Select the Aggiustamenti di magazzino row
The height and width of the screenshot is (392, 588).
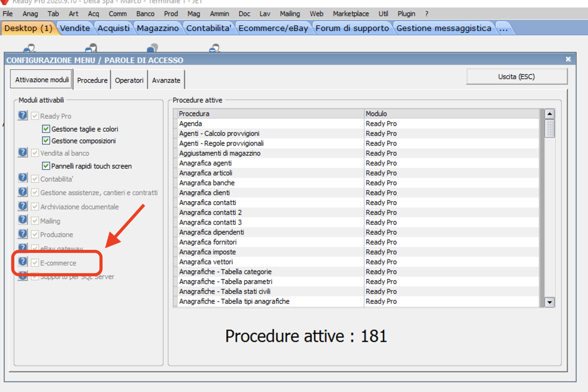tap(359, 153)
